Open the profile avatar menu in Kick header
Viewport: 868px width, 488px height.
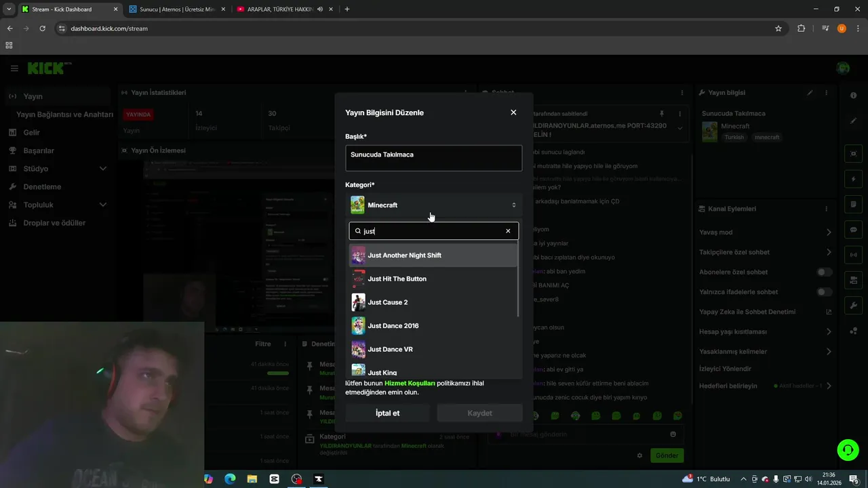[x=843, y=68]
